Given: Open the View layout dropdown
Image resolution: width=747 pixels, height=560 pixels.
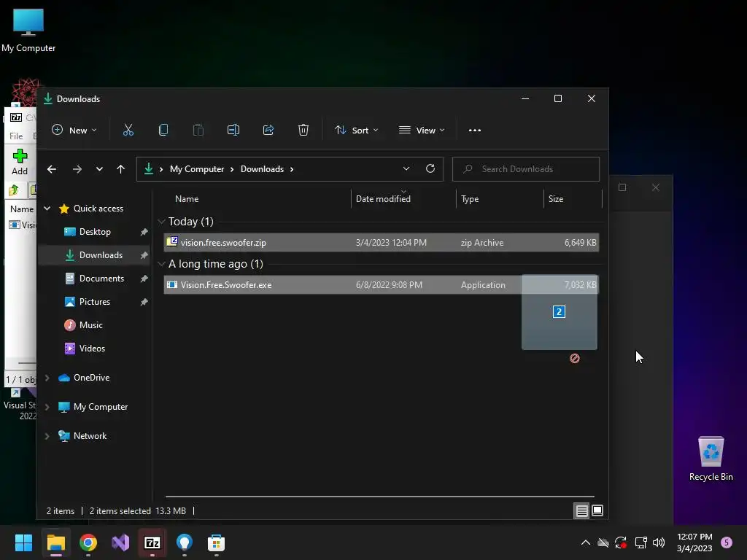Looking at the screenshot, I should (x=422, y=130).
